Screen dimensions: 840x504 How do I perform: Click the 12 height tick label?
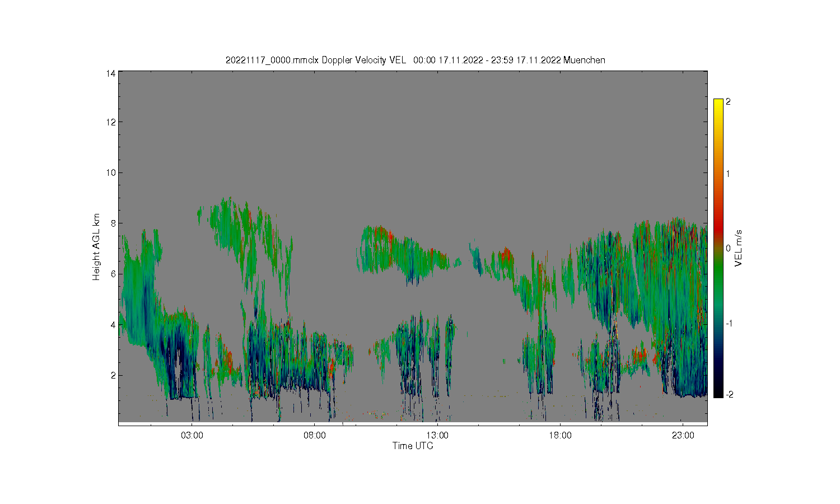pos(111,122)
